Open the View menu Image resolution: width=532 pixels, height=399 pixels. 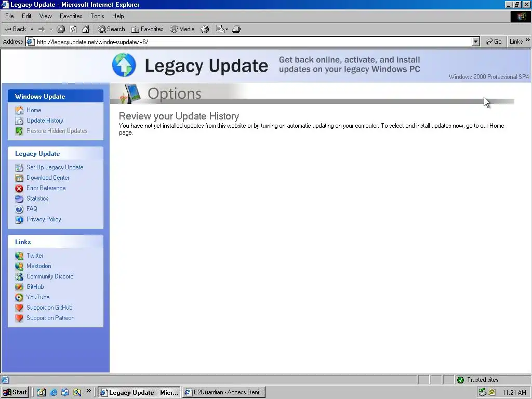[x=46, y=16]
